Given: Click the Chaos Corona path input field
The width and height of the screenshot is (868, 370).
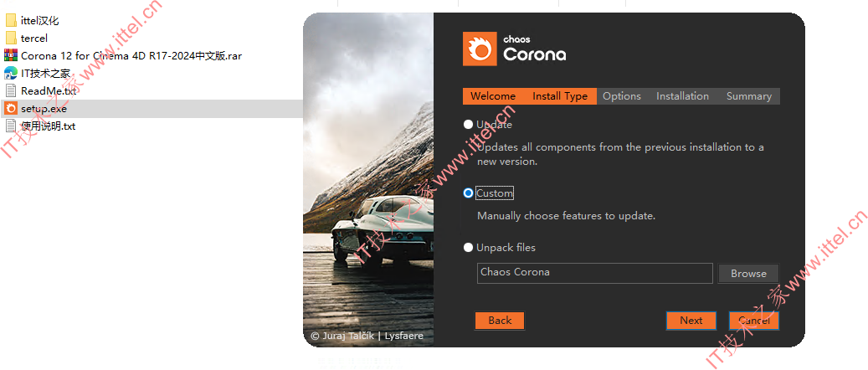Looking at the screenshot, I should coord(595,274).
